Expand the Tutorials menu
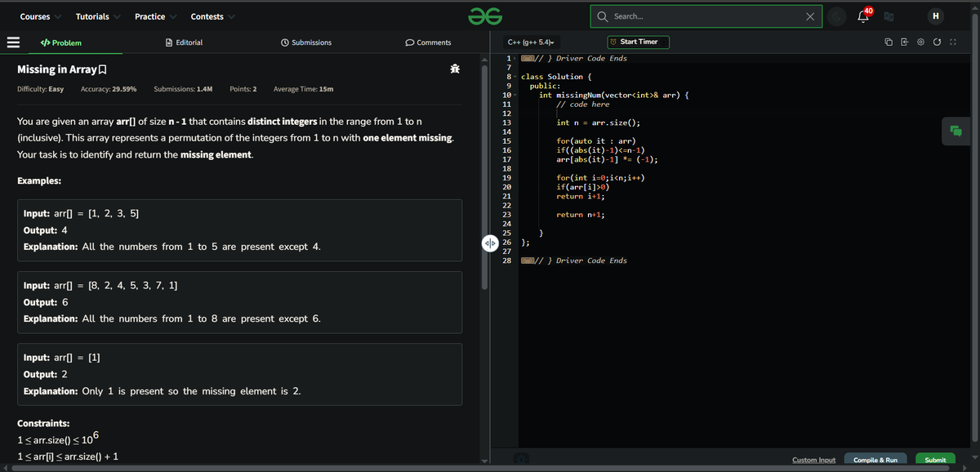 [98, 16]
